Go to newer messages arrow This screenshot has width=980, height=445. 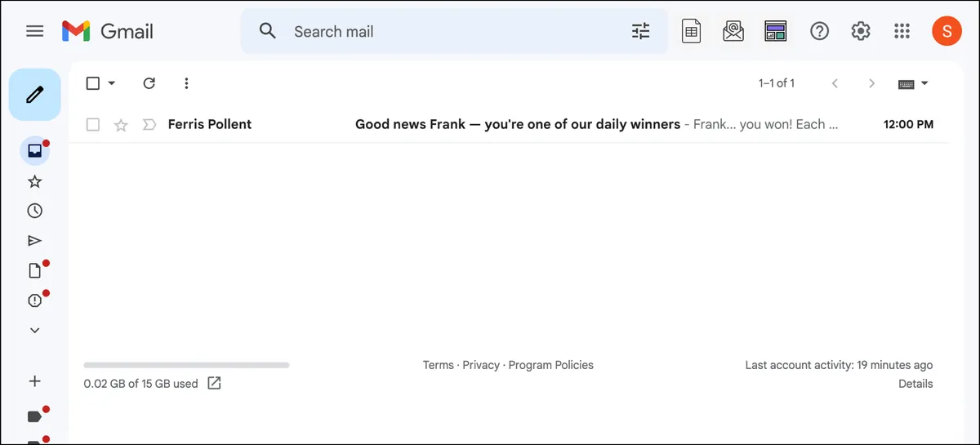click(835, 83)
